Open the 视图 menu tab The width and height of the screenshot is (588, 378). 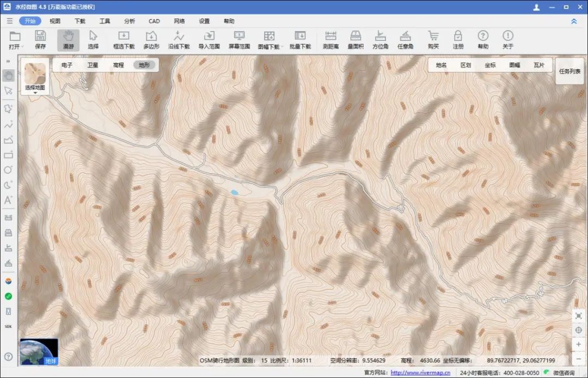[55, 21]
